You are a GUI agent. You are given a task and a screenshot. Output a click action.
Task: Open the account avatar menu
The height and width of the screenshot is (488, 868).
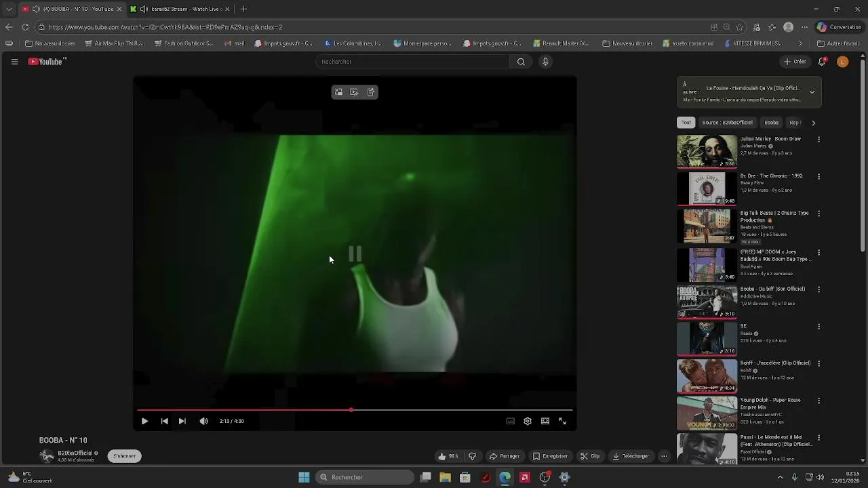coord(843,62)
